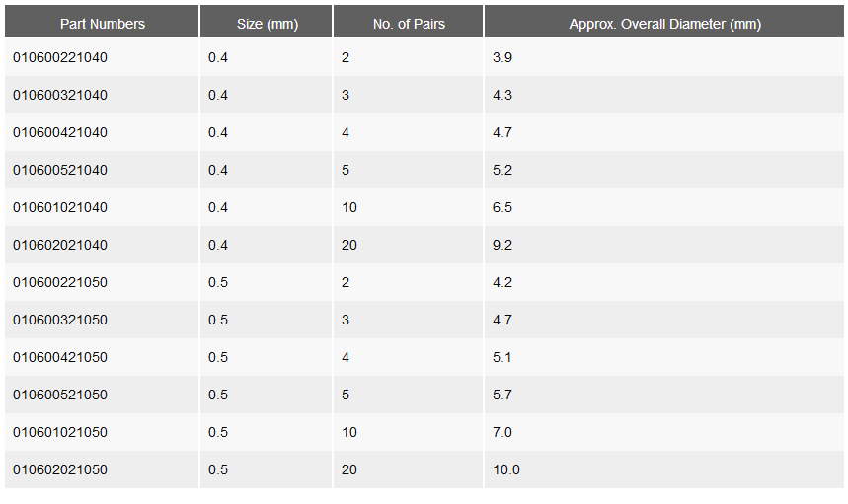
Task: Select part number 010600221050
Action: pos(60,282)
